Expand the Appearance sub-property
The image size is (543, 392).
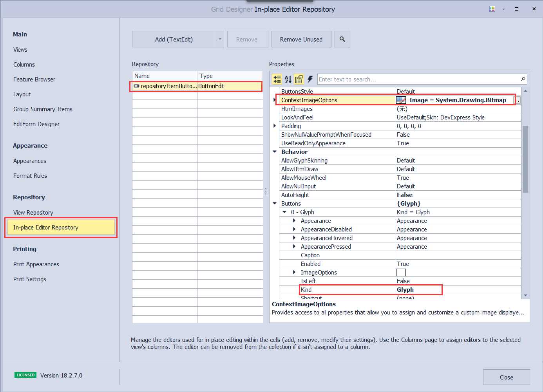[x=294, y=221]
